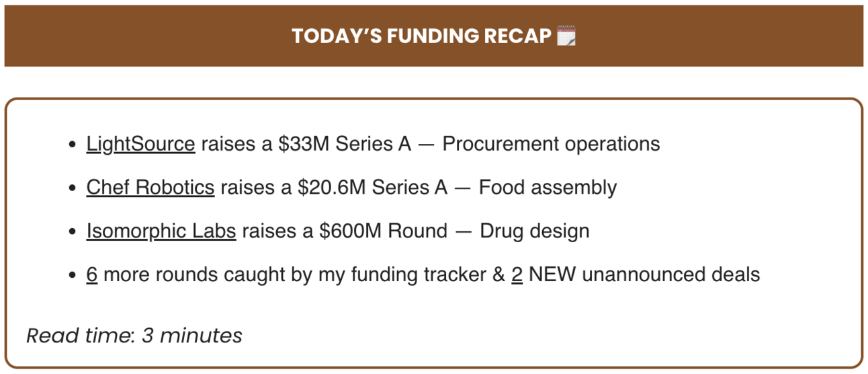The height and width of the screenshot is (374, 868).
Task: Click the "$600M Round" text
Action: point(383,231)
